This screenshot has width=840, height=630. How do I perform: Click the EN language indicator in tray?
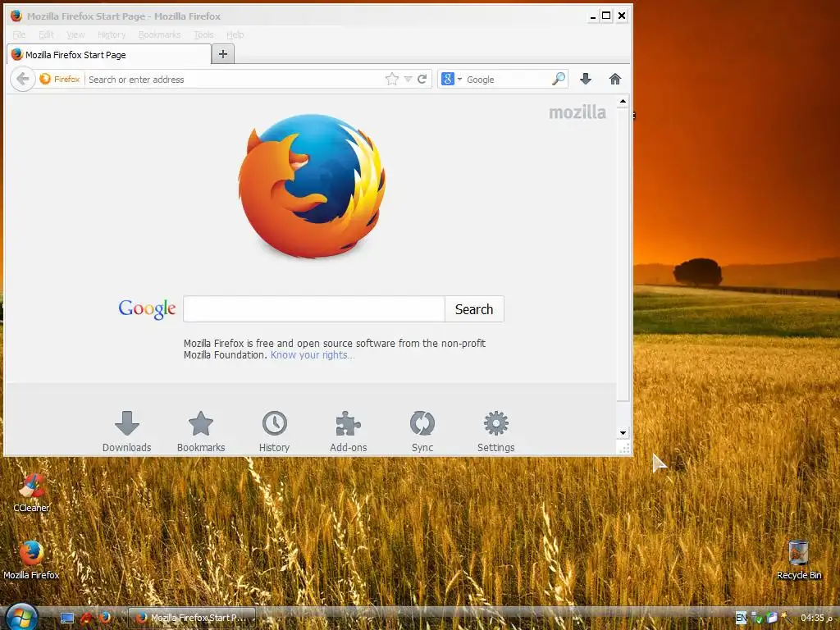741,618
